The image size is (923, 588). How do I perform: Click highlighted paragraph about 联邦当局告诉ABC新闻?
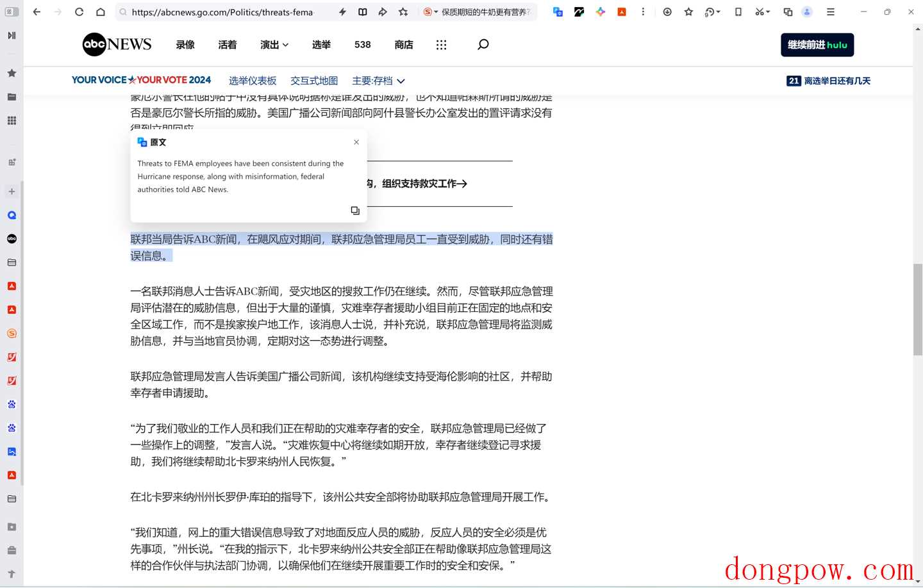pos(342,247)
